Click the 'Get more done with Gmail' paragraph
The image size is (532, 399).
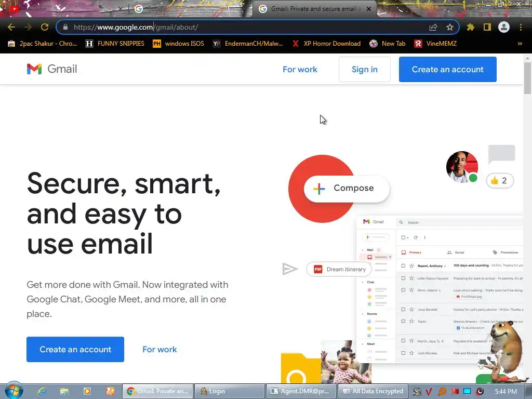point(128,299)
